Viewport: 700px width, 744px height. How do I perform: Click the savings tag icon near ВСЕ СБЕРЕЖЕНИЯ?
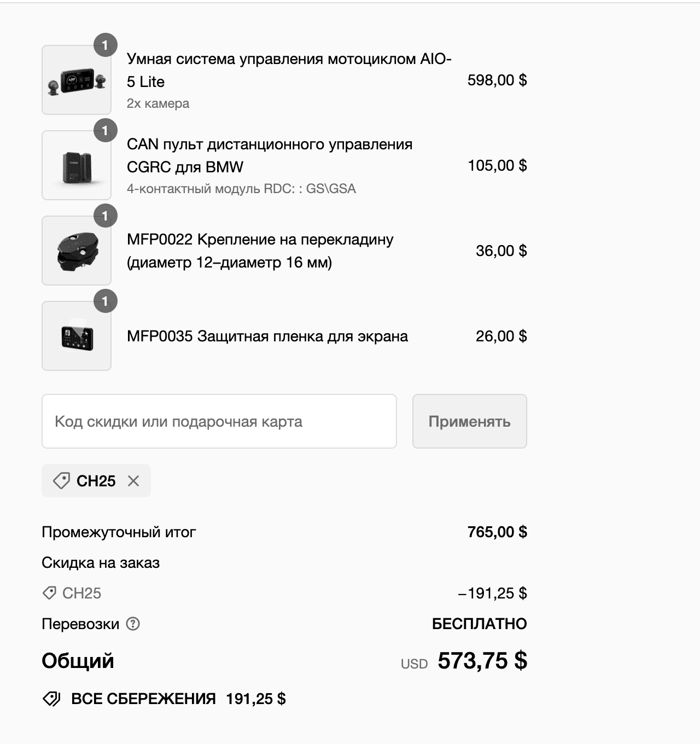tap(51, 699)
